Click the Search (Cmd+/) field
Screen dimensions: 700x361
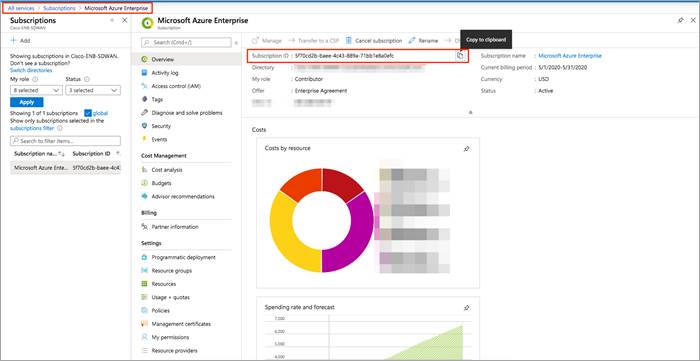click(x=186, y=42)
